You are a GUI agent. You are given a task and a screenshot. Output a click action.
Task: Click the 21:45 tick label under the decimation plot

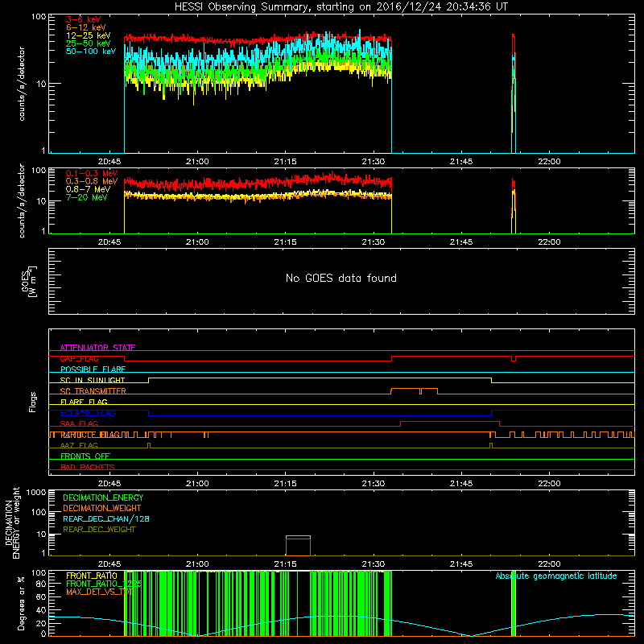[x=461, y=564]
